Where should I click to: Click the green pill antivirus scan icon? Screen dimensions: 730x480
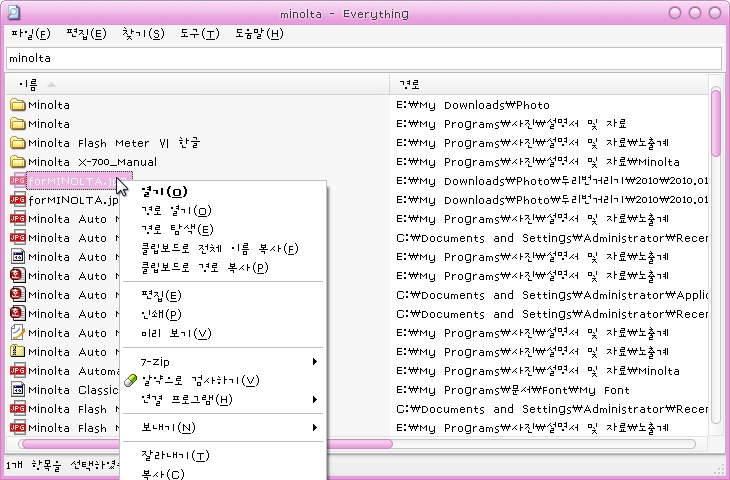tap(130, 381)
